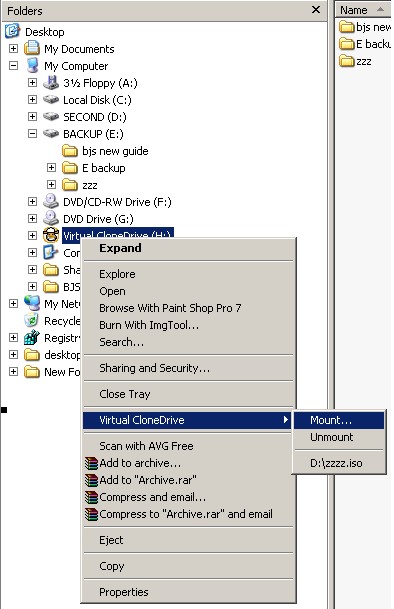Choose Burn With ImgTool...

click(x=188, y=325)
